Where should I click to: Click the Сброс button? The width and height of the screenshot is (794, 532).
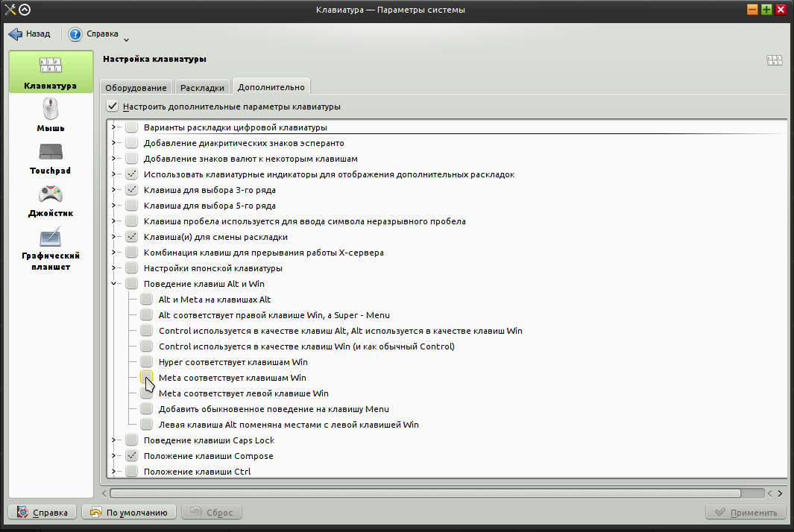click(212, 513)
